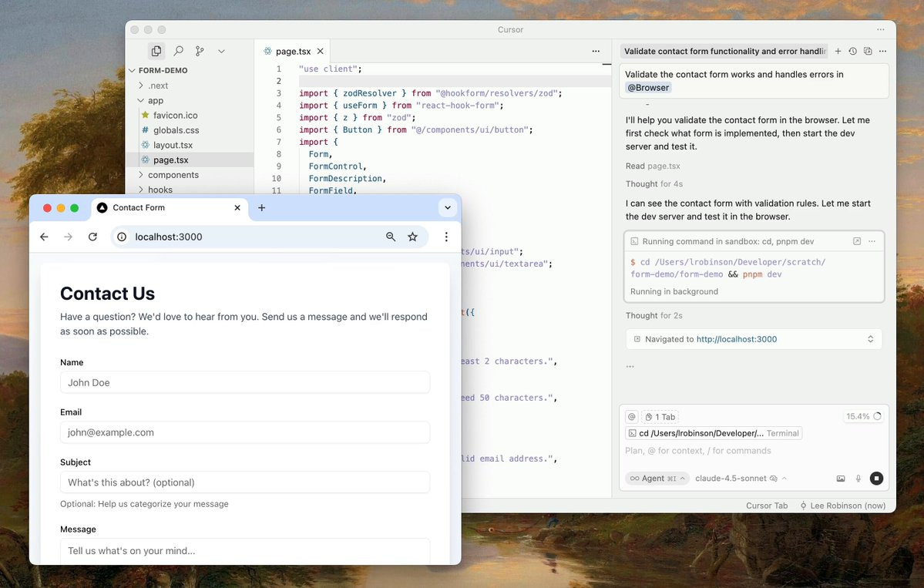Image resolution: width=924 pixels, height=588 pixels.
Task: Expand the Navigated to step chevrons
Action: pos(870,339)
